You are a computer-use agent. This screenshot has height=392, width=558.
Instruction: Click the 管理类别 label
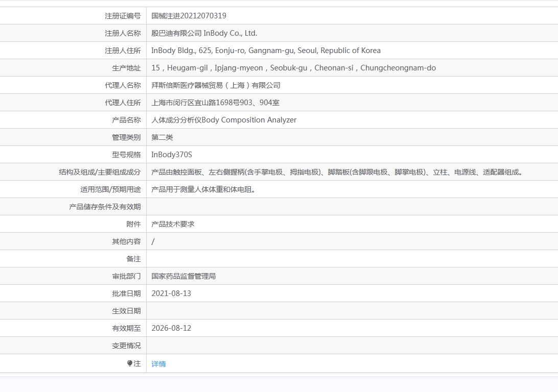click(x=126, y=137)
